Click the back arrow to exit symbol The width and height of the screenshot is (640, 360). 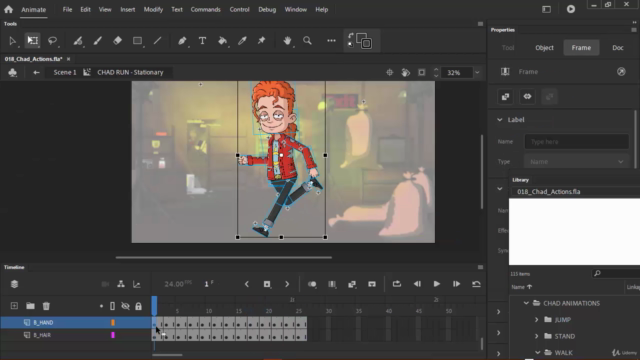(36, 72)
